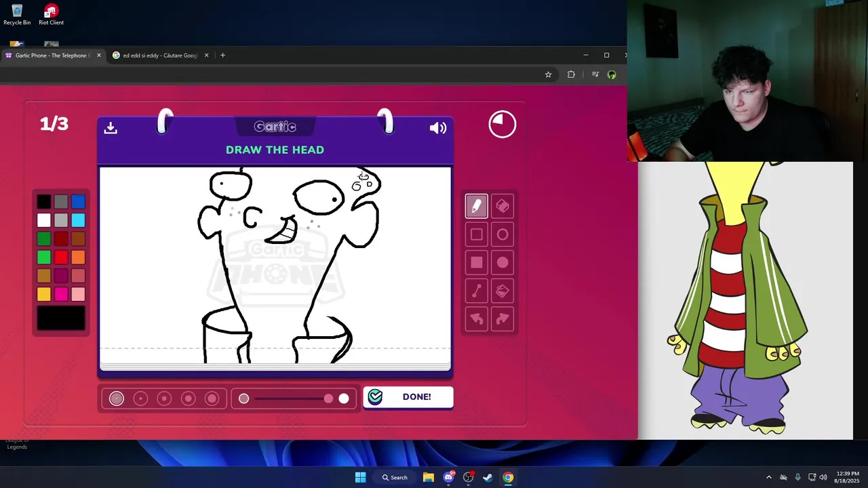Open Steam from the taskbar
Image resolution: width=868 pixels, height=488 pixels.
488,477
